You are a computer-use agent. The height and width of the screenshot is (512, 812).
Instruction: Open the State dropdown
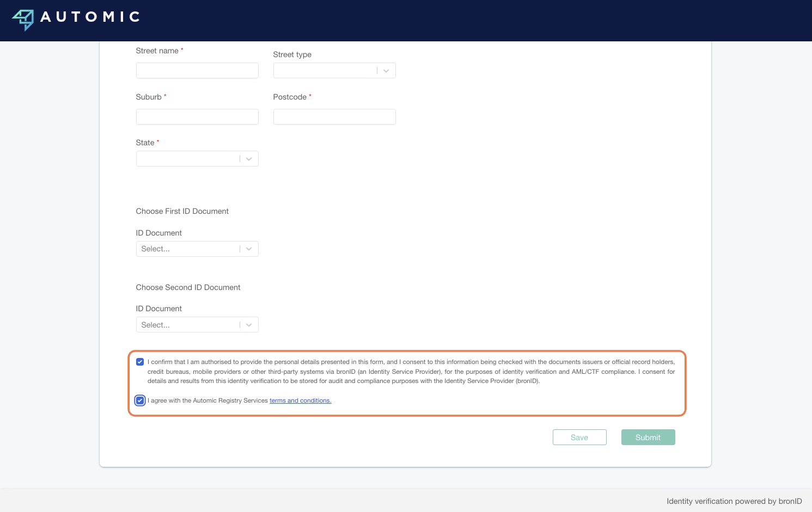pos(187,159)
